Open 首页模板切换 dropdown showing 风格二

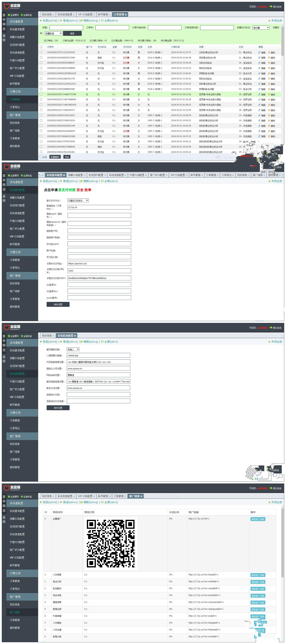[73, 349]
